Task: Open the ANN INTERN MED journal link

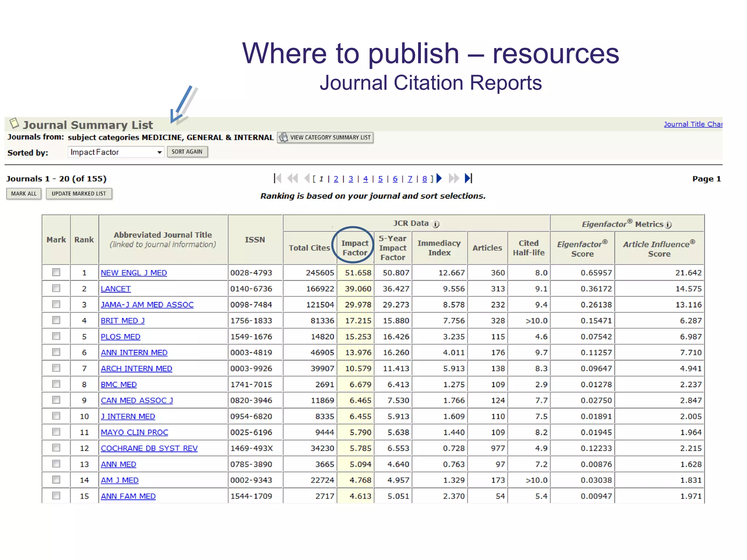Action: pos(134,353)
